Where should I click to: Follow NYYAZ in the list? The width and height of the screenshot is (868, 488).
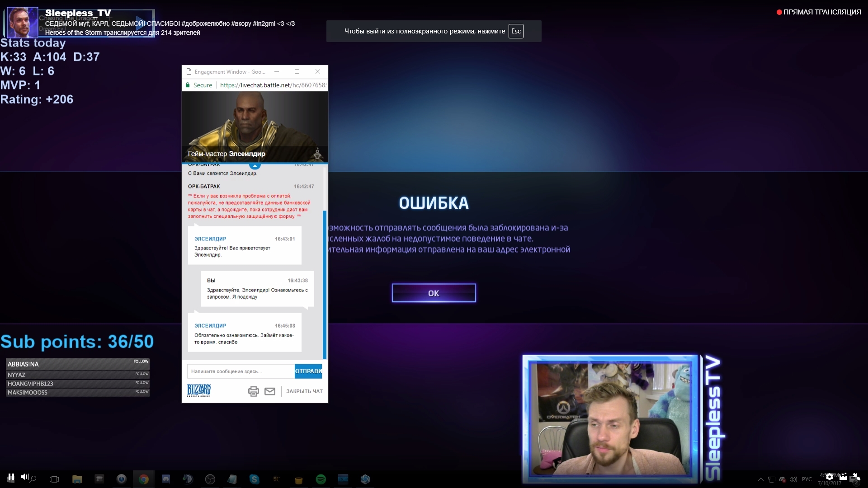(142, 374)
